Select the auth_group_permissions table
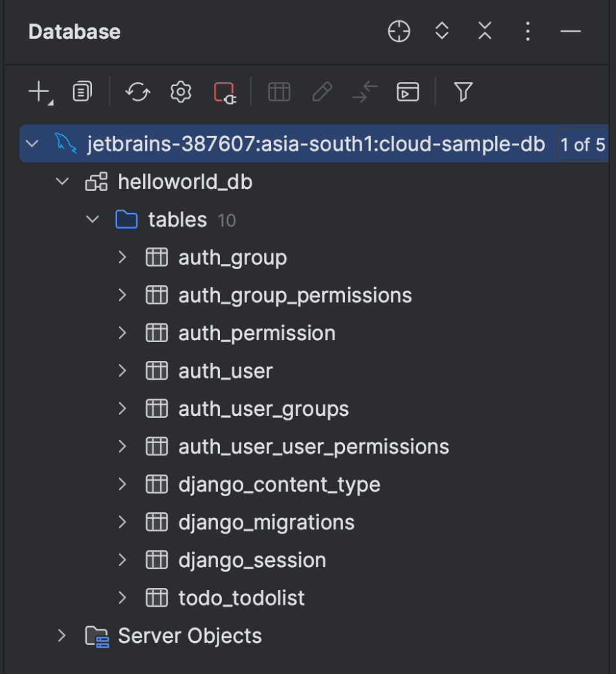 [294, 295]
